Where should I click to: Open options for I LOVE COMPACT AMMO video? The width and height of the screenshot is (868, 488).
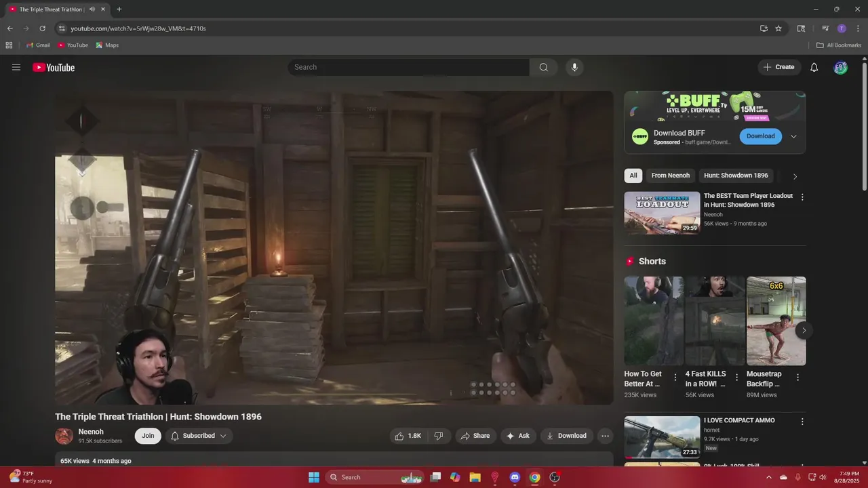[x=802, y=422]
